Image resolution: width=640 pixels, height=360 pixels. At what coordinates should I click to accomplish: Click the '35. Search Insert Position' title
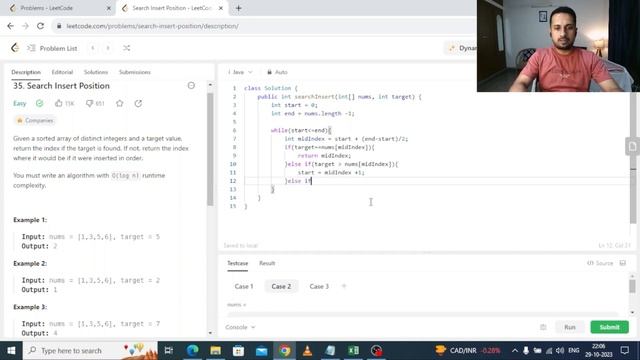click(61, 86)
